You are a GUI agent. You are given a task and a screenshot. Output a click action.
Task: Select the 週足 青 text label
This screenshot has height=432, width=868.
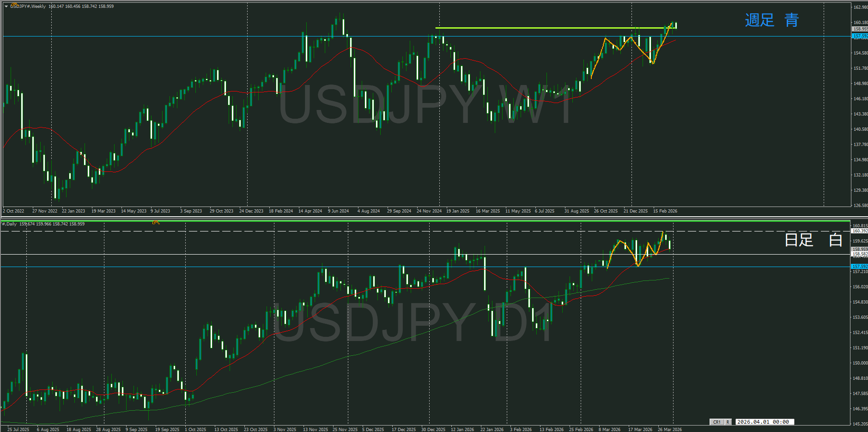click(x=771, y=20)
